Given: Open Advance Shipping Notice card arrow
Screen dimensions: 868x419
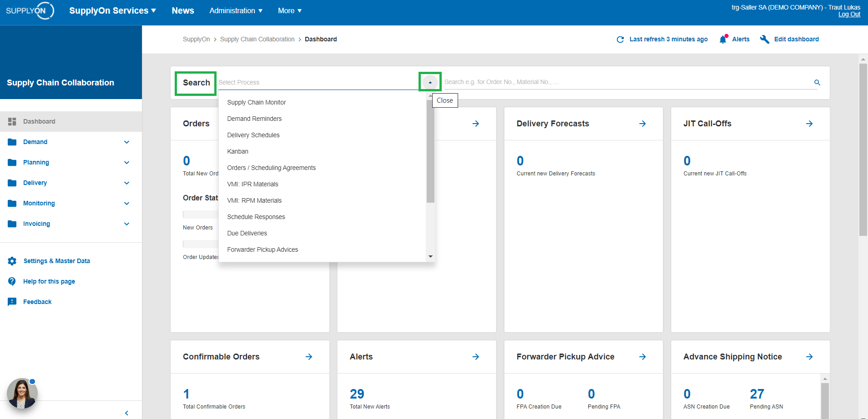Looking at the screenshot, I should (x=809, y=357).
